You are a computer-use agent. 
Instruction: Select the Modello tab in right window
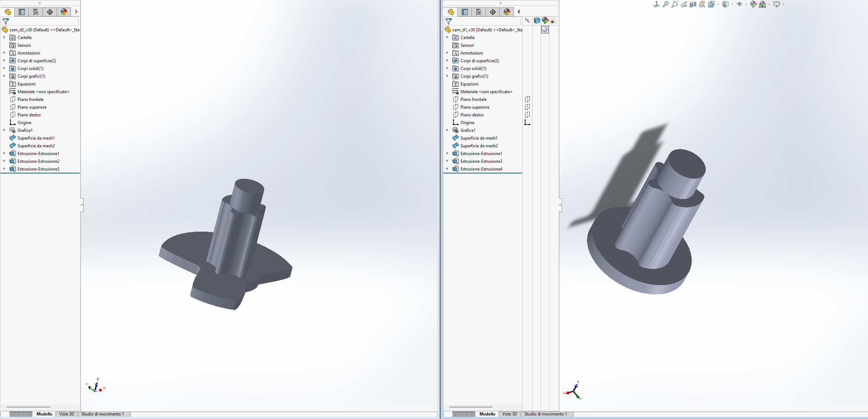point(487,414)
